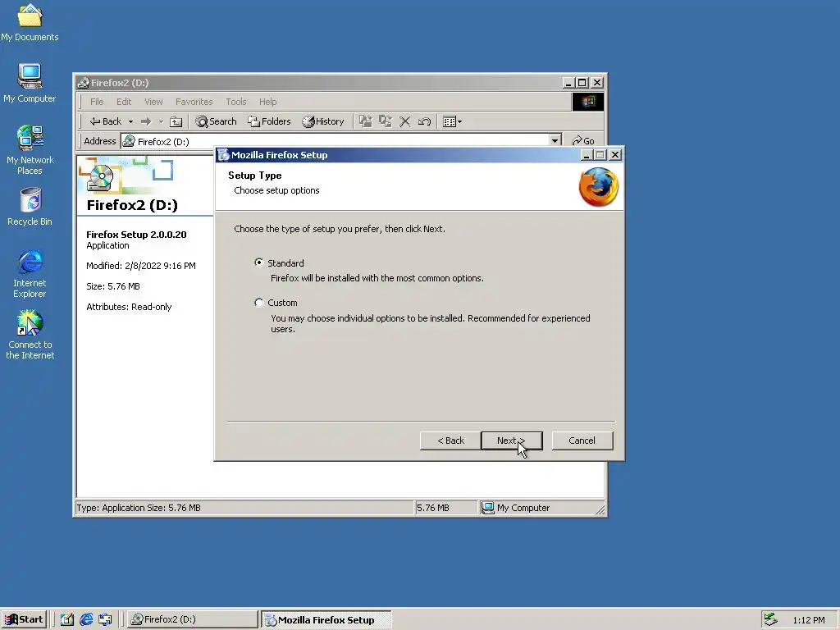Launch Outlook Express from quick launch

tap(105, 619)
